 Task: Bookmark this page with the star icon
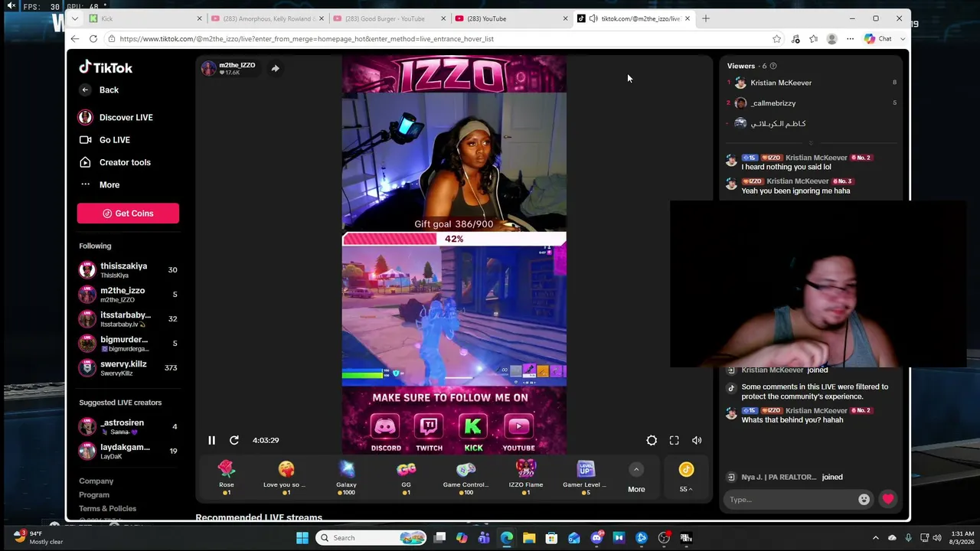(x=777, y=39)
